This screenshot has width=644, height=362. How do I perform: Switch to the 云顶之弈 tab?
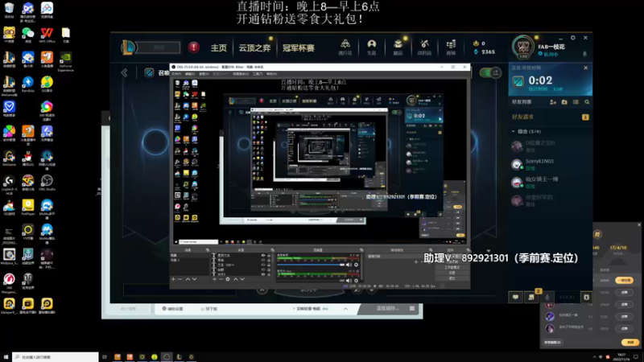[254, 47]
